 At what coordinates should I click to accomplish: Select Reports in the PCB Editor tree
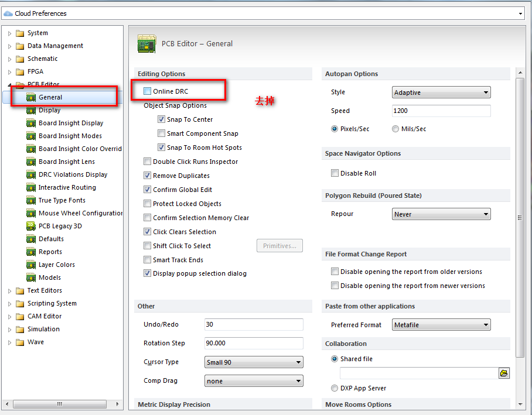50,252
